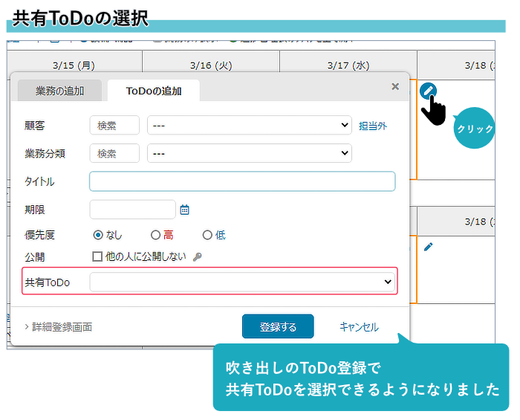Click the タイトル text field
The width and height of the screenshot is (520, 420).
[x=242, y=181]
